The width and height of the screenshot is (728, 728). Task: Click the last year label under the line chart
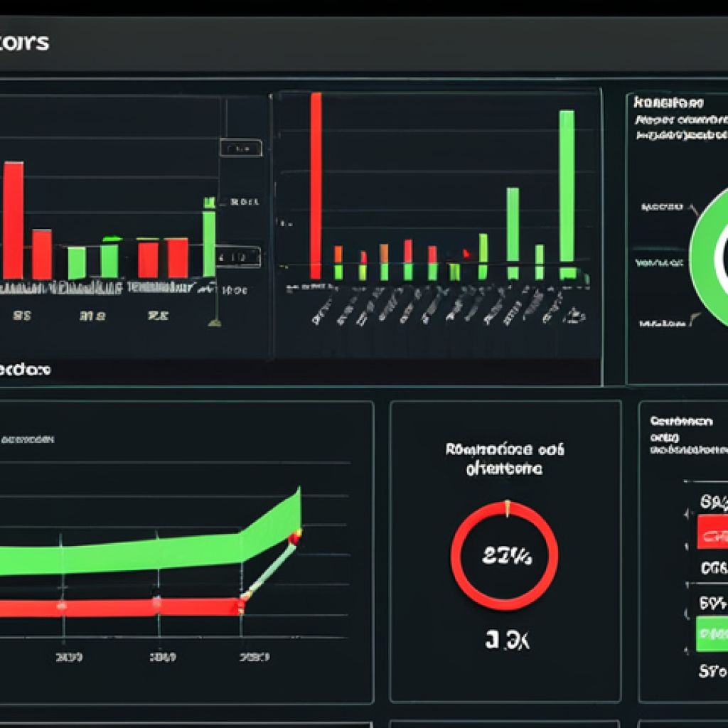(254, 657)
